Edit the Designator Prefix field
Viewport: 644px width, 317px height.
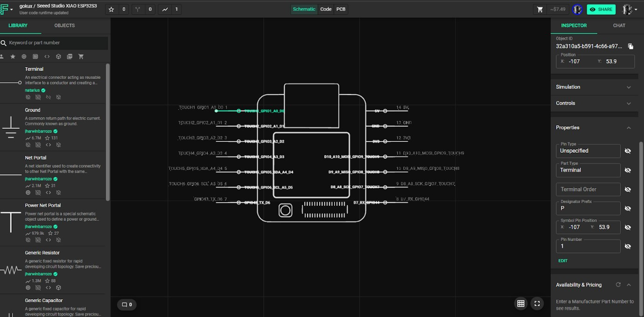588,208
